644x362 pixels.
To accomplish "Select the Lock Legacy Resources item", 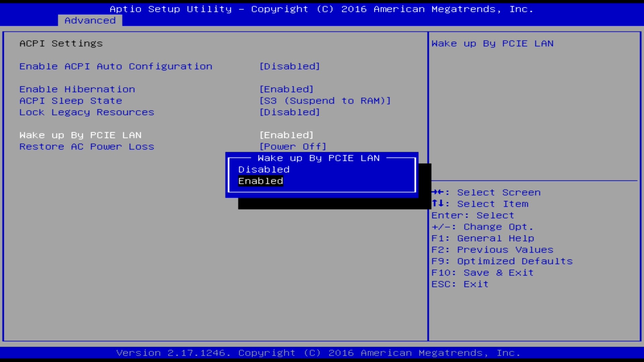I will coord(87,112).
